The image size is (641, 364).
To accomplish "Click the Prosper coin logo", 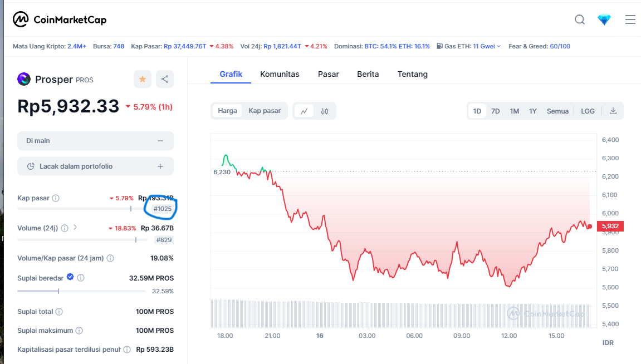I will click(x=24, y=79).
